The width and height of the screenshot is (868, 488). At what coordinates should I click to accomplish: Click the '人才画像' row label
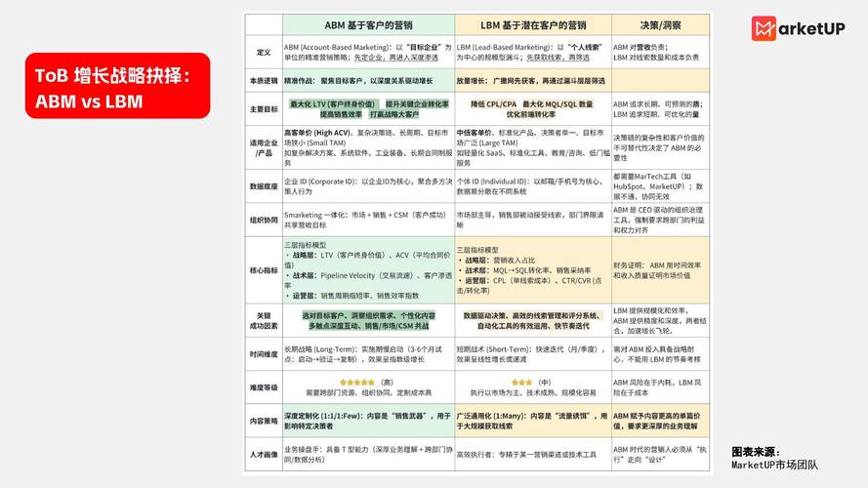pyautogui.click(x=264, y=454)
